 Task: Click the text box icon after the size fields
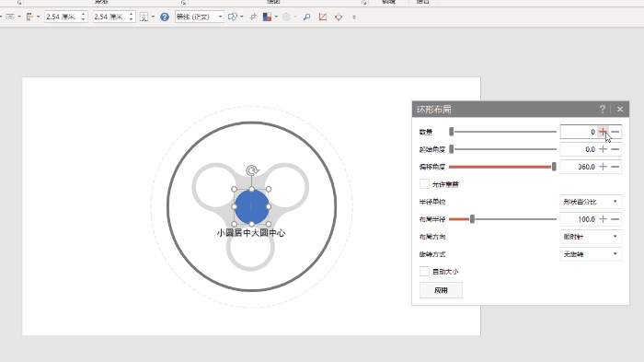tap(144, 17)
